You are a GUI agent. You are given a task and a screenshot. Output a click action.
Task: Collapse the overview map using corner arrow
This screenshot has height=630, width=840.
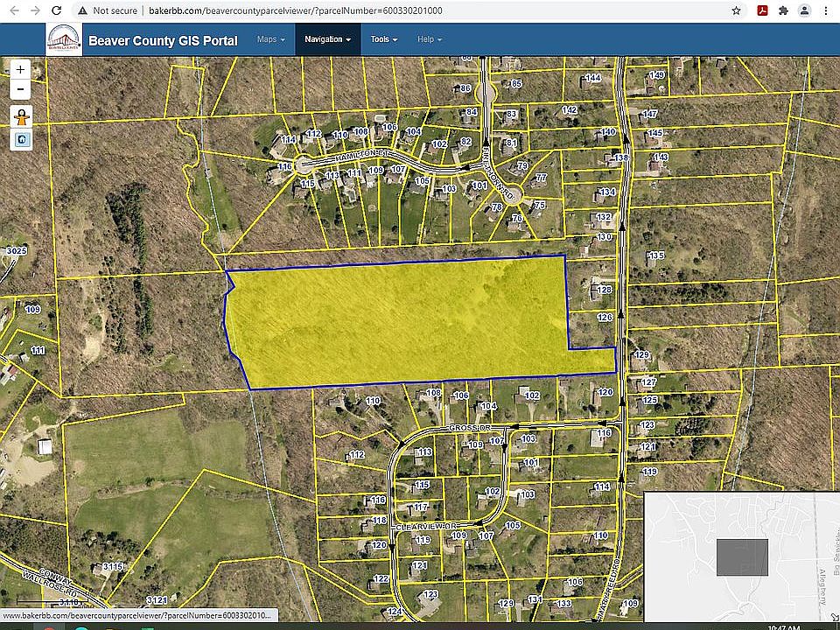(x=834, y=617)
